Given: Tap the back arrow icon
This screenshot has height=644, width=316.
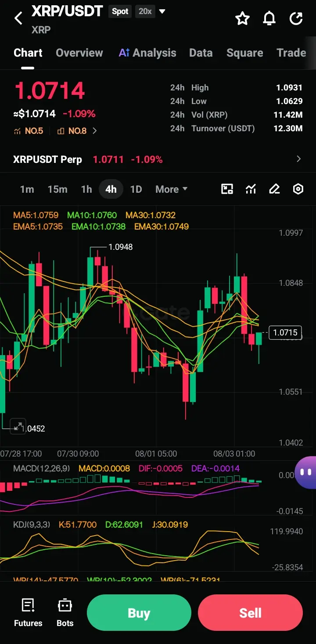Looking at the screenshot, I should coord(18,18).
